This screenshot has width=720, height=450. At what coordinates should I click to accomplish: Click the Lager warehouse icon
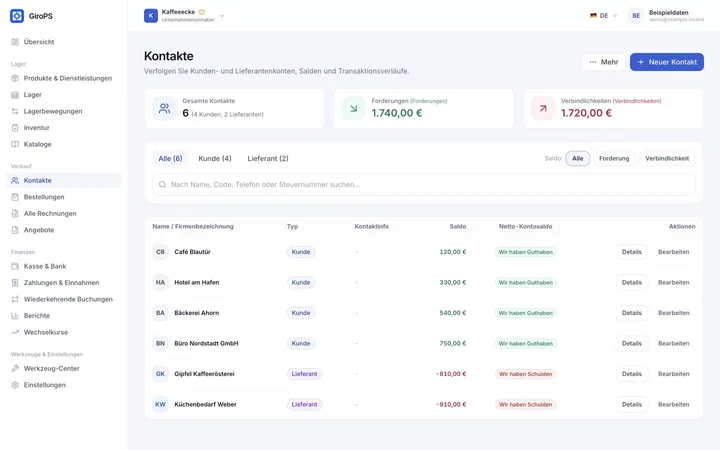(x=15, y=95)
